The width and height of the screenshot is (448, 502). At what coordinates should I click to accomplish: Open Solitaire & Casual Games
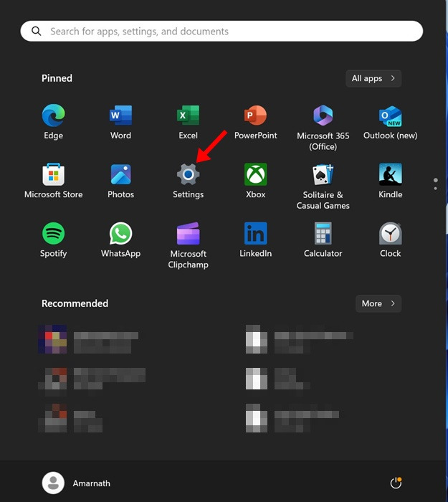(x=323, y=186)
